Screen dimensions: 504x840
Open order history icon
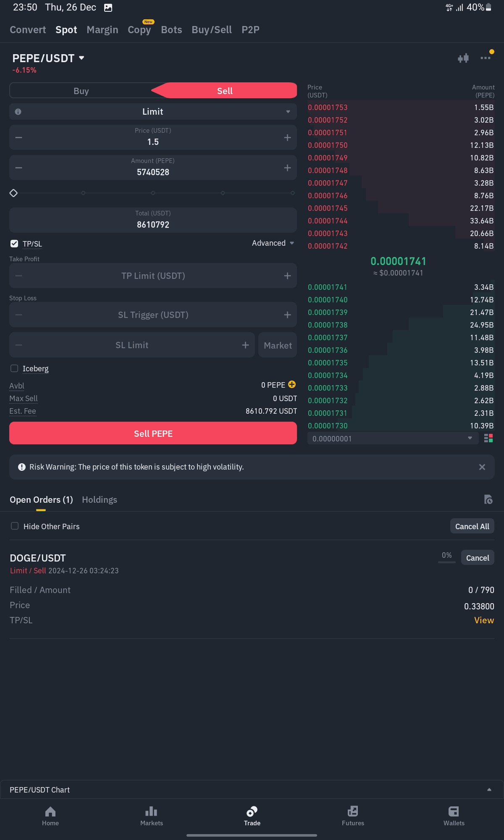point(488,499)
